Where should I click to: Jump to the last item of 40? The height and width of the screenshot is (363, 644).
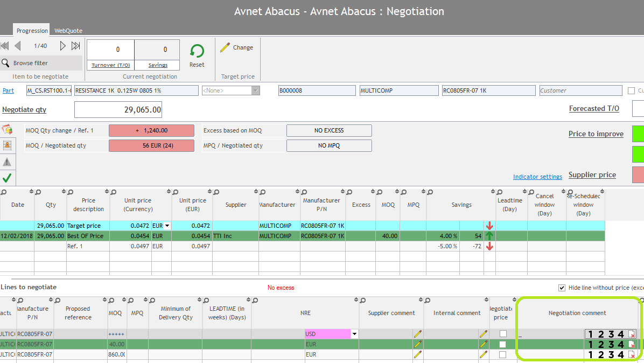pos(76,46)
